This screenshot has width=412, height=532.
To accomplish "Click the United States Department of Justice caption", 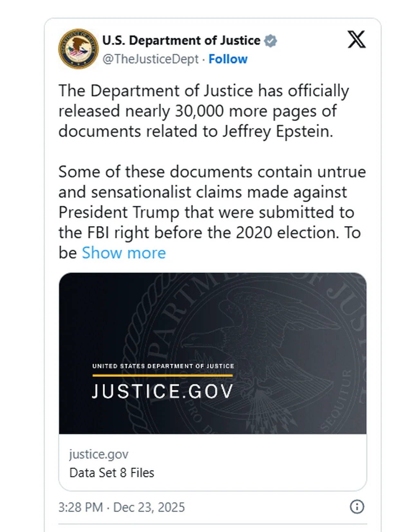I will (163, 366).
